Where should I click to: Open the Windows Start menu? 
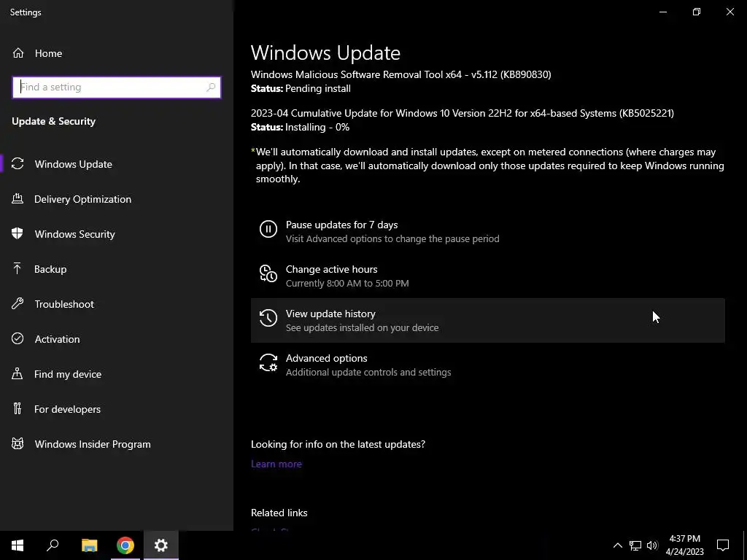18,545
